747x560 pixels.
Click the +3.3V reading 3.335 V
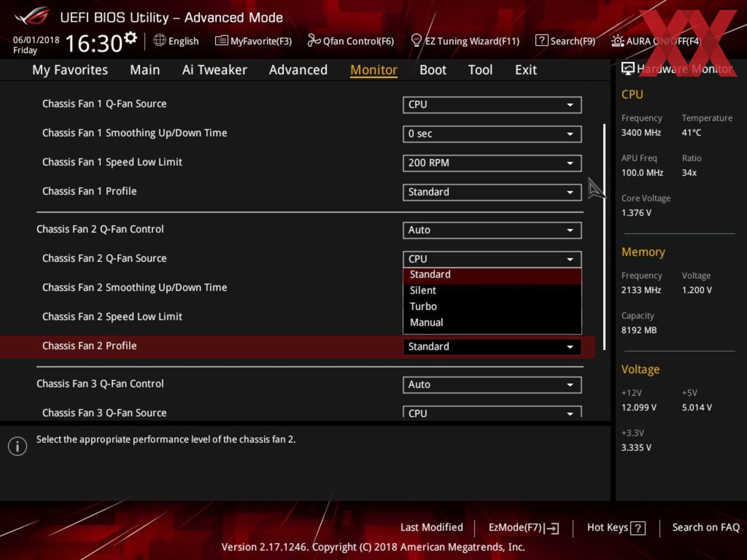tap(636, 447)
